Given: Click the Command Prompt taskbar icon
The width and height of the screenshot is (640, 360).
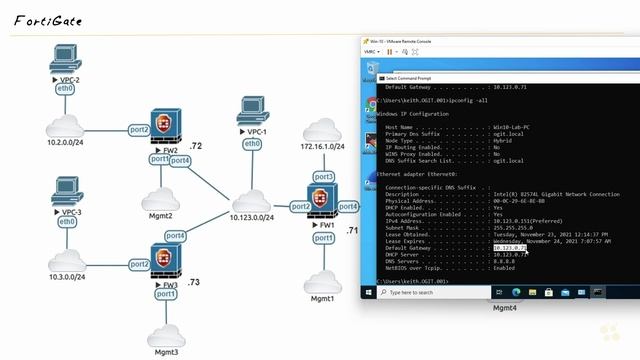Looking at the screenshot, I should 598,292.
